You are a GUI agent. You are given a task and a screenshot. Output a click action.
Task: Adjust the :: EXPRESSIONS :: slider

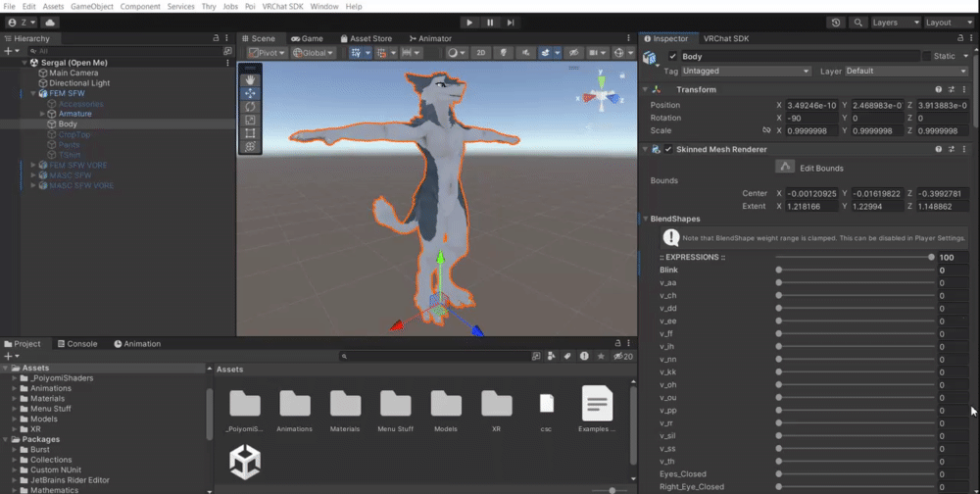[855, 257]
